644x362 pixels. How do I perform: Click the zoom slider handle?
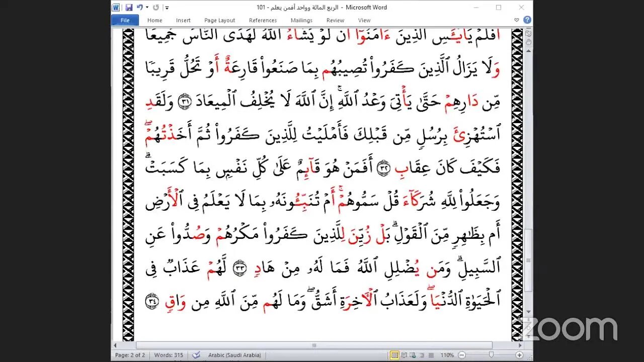(491, 355)
